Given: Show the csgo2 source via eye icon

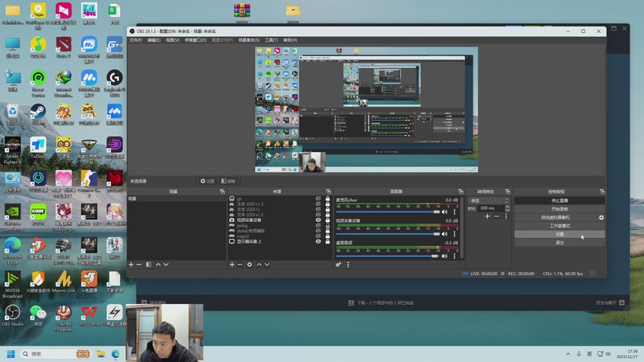Looking at the screenshot, I should click(318, 236).
